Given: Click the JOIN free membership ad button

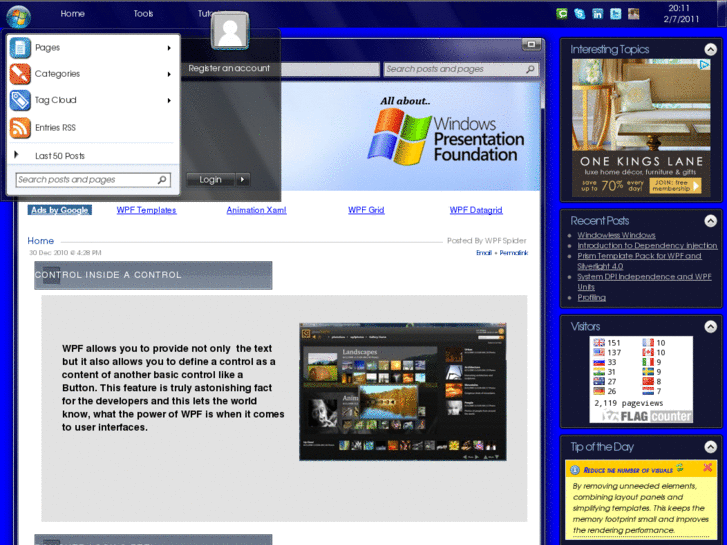Looking at the screenshot, I should pos(676,186).
